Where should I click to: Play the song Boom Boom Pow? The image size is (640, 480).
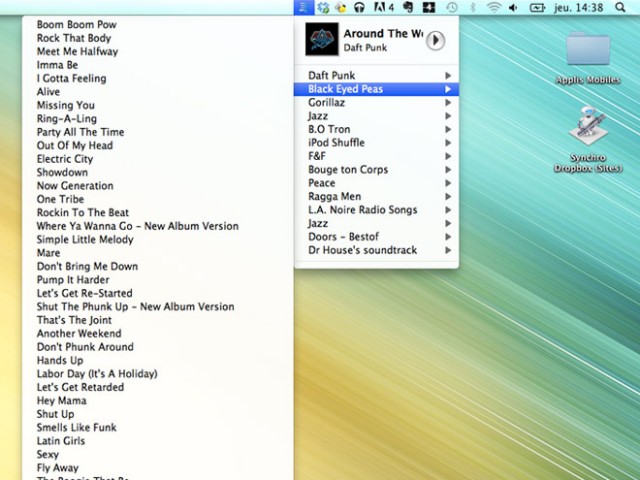[x=158, y=24]
